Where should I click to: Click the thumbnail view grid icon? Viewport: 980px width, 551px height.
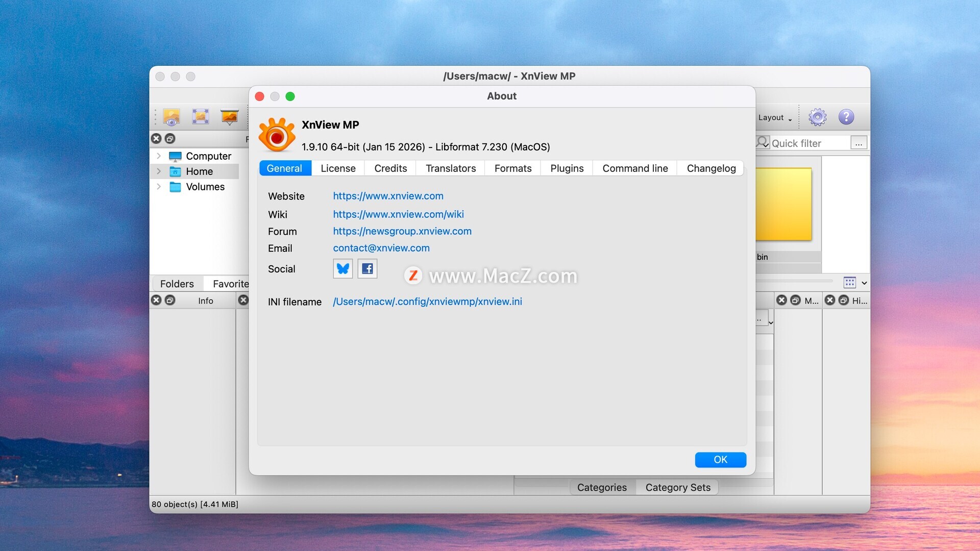coord(849,283)
